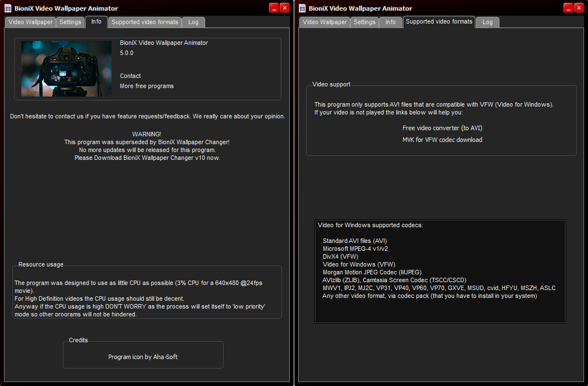Click the 'Resource usage' group label
588x386 pixels.
41,264
